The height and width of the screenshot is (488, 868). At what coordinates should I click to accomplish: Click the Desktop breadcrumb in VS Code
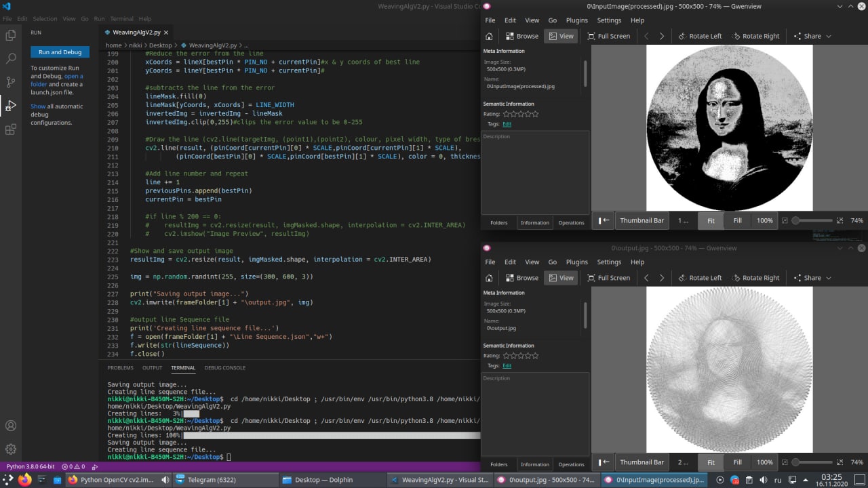coord(161,45)
